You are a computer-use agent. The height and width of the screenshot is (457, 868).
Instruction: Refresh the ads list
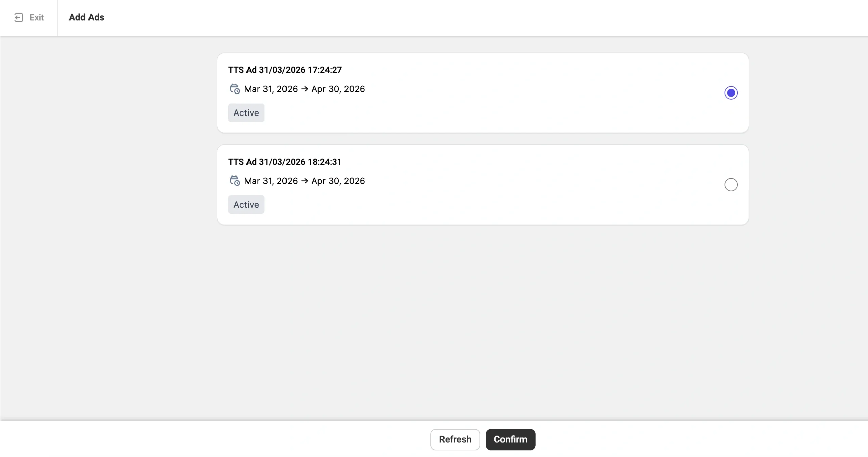[x=455, y=439]
